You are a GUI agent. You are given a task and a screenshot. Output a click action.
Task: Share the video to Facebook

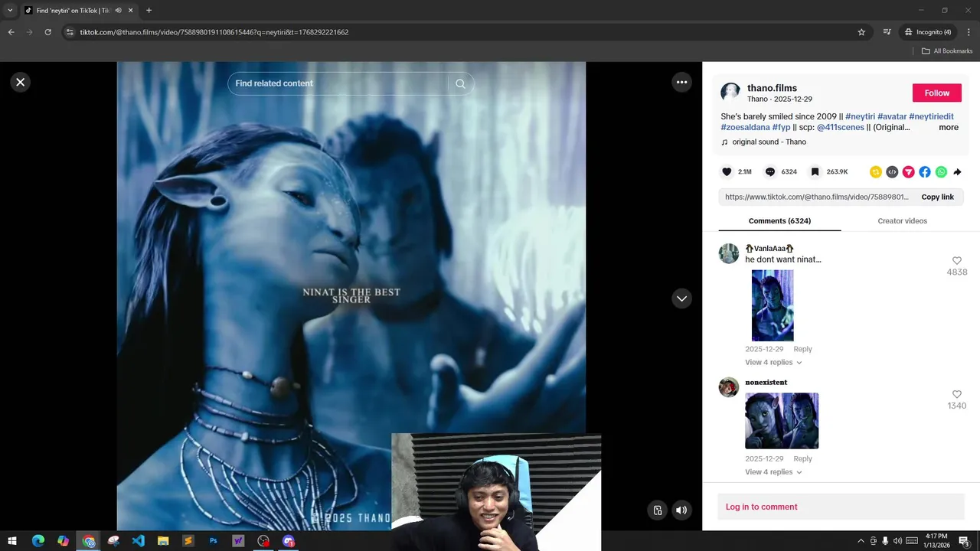click(925, 172)
